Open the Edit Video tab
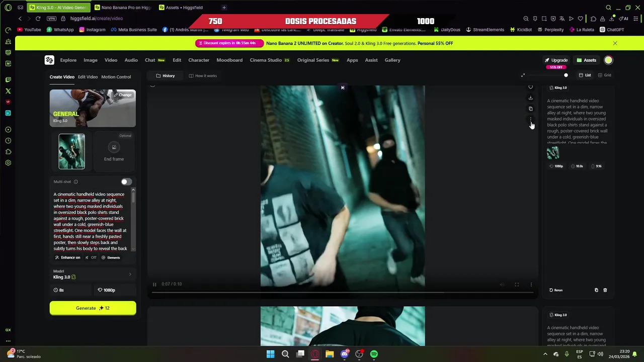The width and height of the screenshot is (644, 362). pos(88,77)
